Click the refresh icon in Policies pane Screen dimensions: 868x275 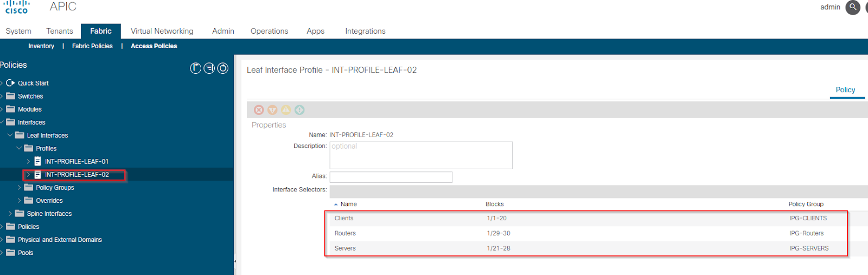coord(222,68)
